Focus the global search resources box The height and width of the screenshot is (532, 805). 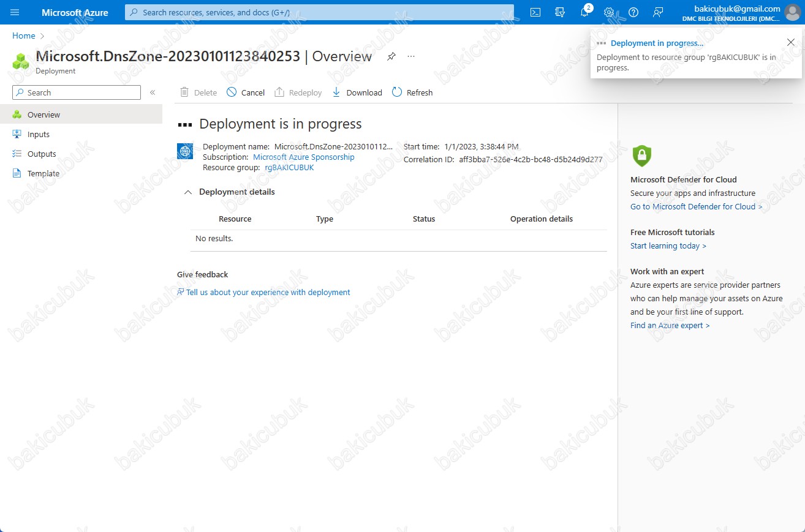[319, 12]
